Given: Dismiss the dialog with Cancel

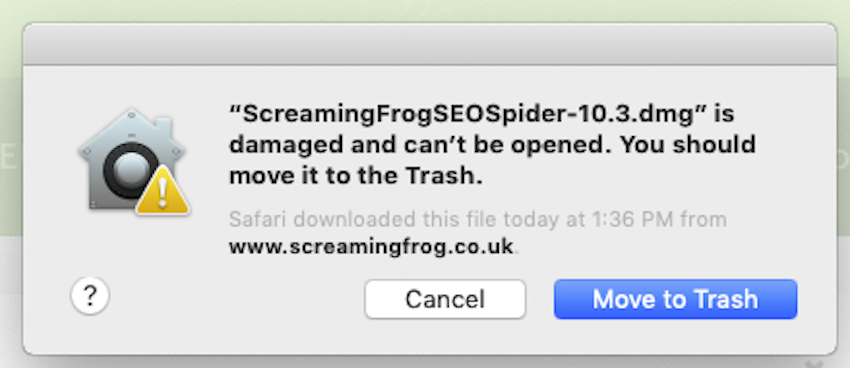Looking at the screenshot, I should tap(445, 299).
